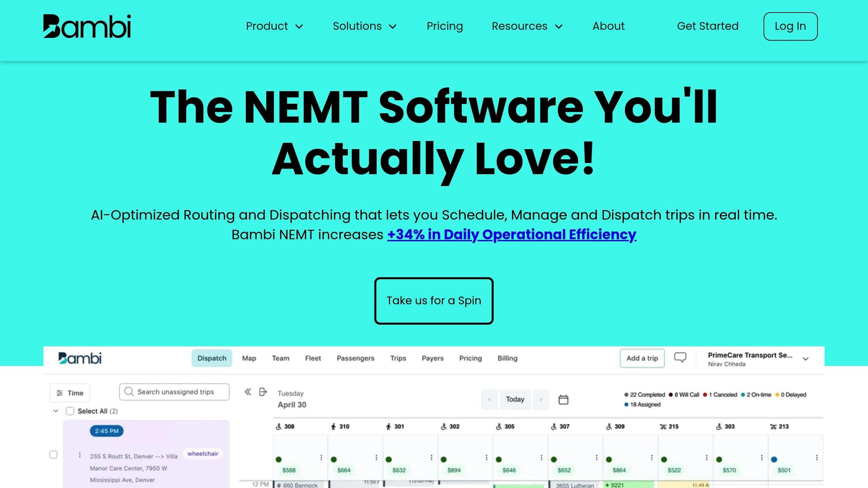Open the Payers tab
This screenshot has height=488, width=868.
[433, 358]
